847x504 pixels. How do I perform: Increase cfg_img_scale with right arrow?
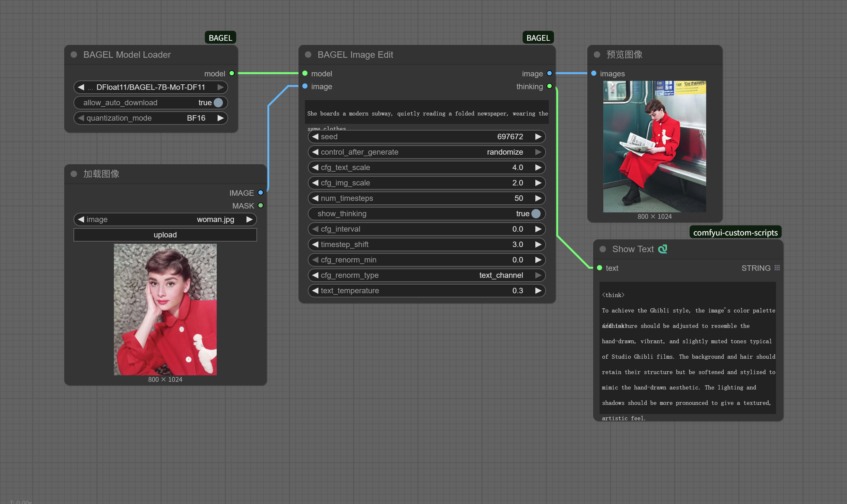538,183
